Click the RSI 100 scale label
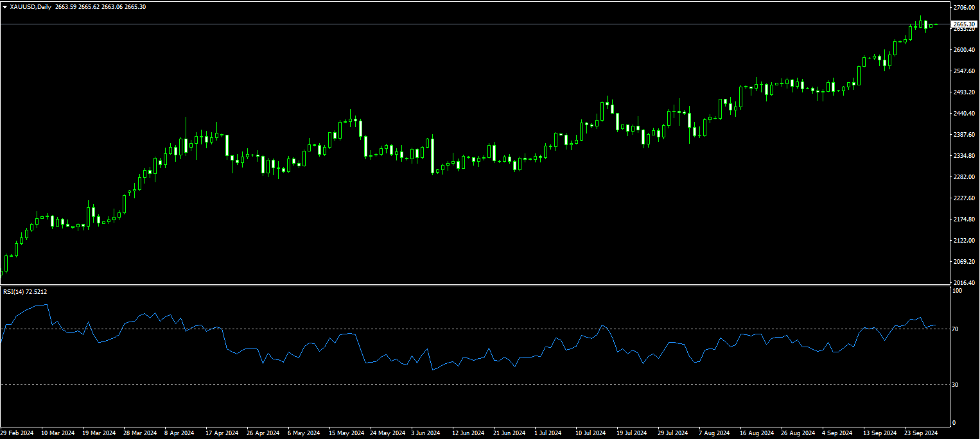980x439 pixels. [957, 291]
